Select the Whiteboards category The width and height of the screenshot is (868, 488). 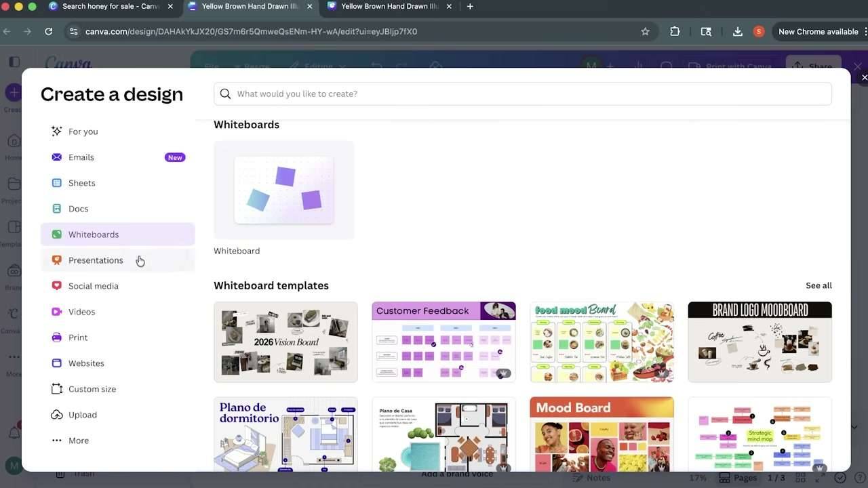pos(117,235)
